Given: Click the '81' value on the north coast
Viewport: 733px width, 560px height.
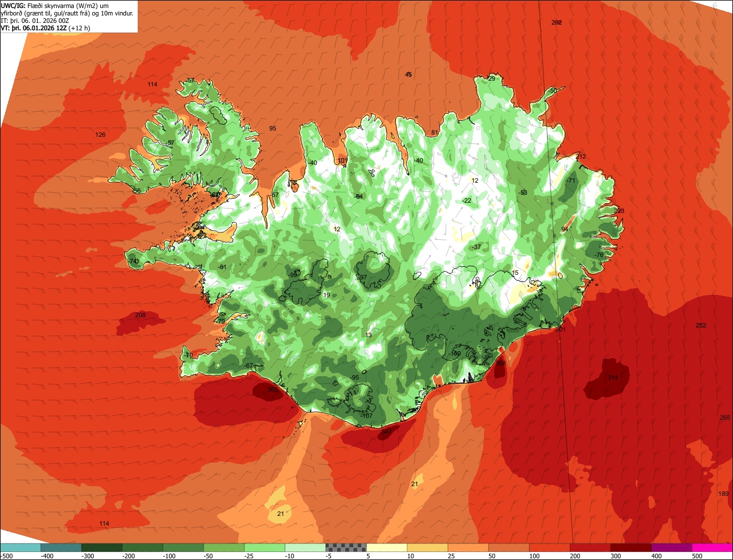Looking at the screenshot, I should [435, 132].
